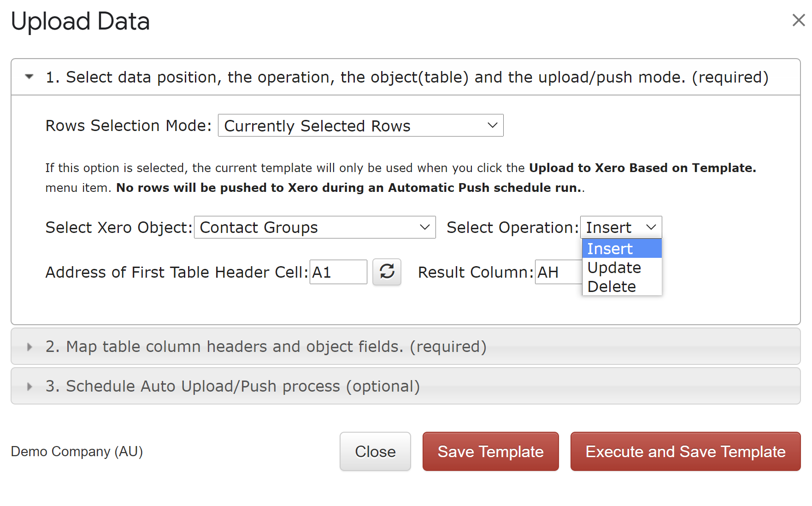The height and width of the screenshot is (506, 812).
Task: Choose Delete from the operation list
Action: point(621,286)
